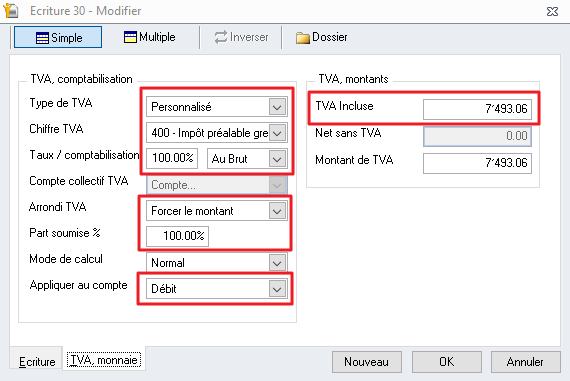Viewport: 570px width, 381px height.
Task: Switch to the Ecriture tab
Action: click(37, 362)
